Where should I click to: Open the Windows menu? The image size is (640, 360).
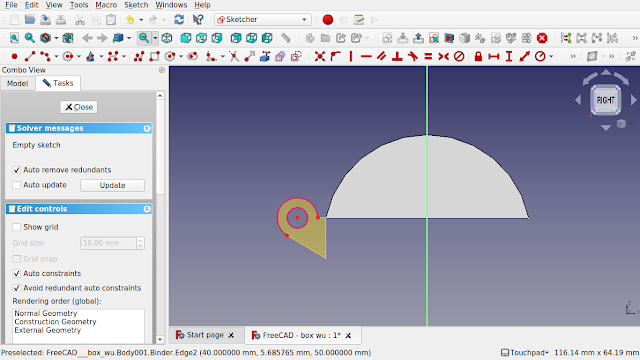[x=171, y=5]
